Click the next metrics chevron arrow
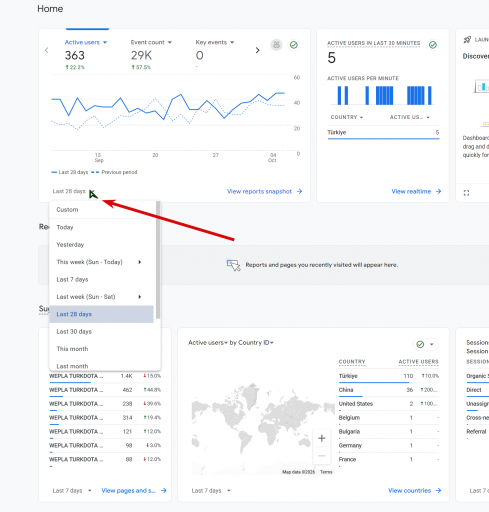Screen dimensions: 489x512 (x=257, y=50)
